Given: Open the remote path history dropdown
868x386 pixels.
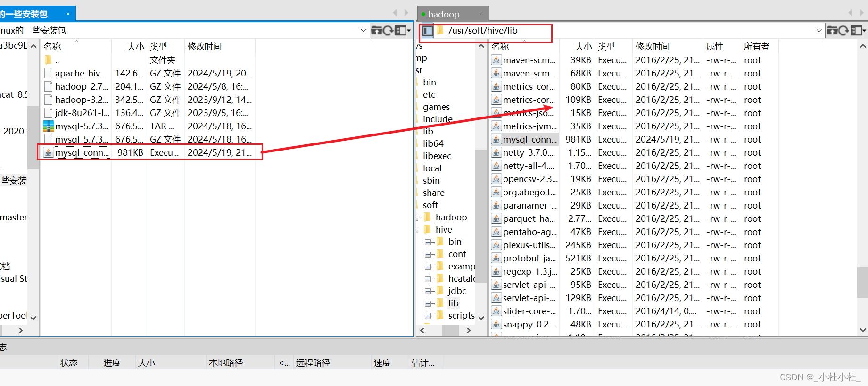Looking at the screenshot, I should [x=819, y=31].
